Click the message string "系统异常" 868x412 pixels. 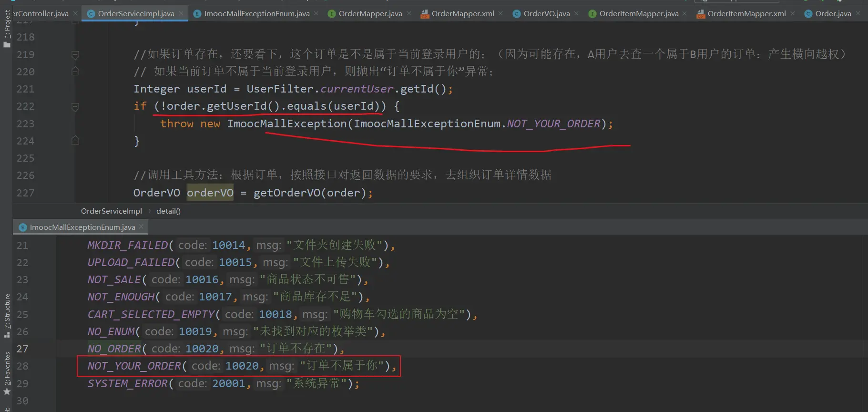point(317,383)
